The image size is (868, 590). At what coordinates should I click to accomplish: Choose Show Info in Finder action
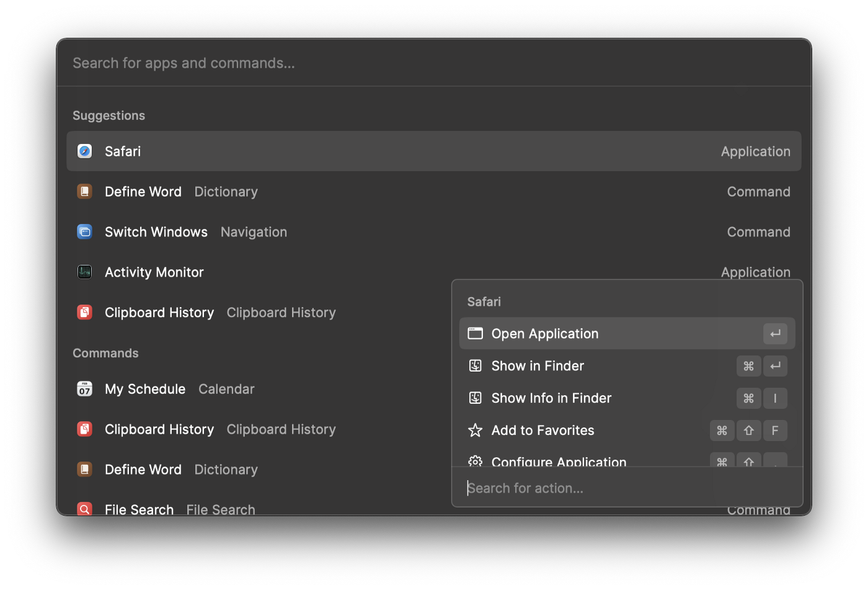(627, 398)
